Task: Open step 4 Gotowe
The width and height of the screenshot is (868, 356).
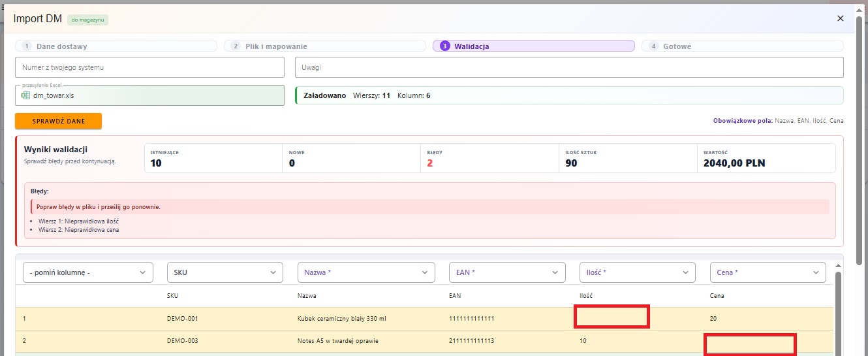Action: 742,46
